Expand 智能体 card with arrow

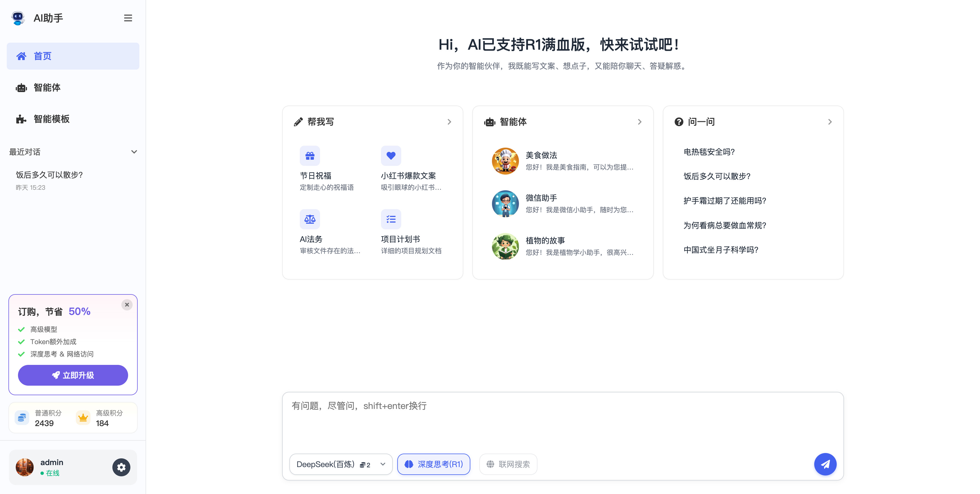(x=639, y=122)
